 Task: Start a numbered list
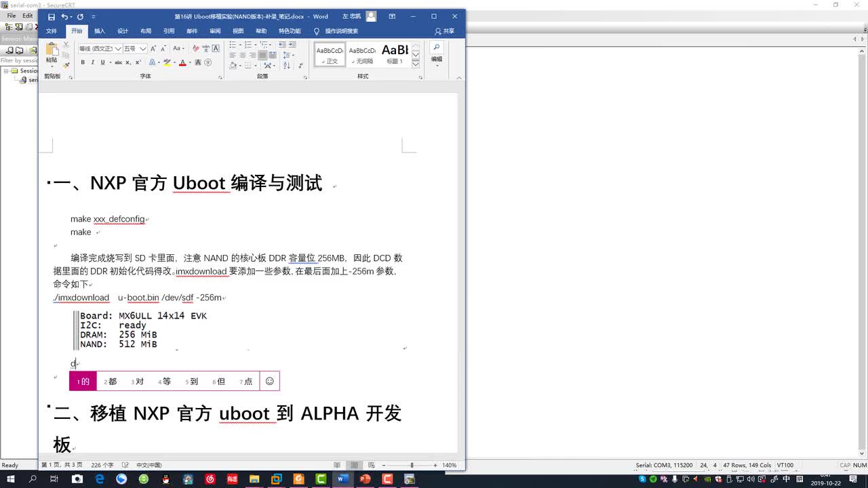pos(248,45)
